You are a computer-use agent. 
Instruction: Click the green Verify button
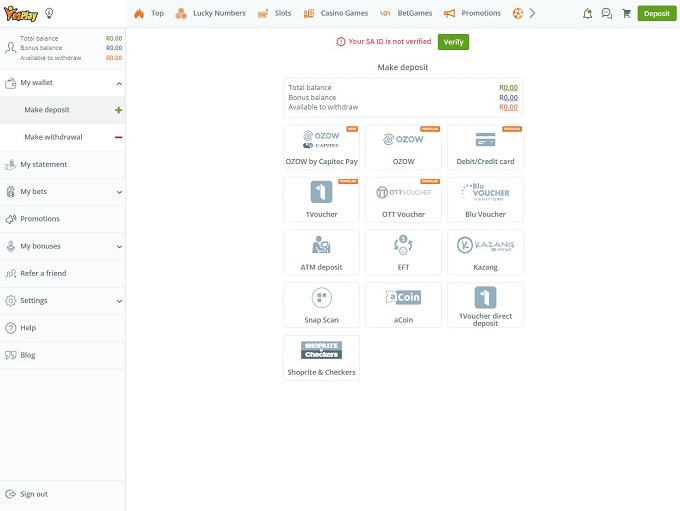[x=453, y=42]
